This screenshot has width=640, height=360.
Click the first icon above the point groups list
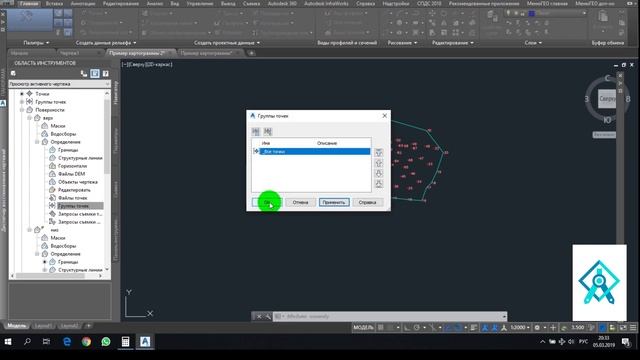pos(256,131)
